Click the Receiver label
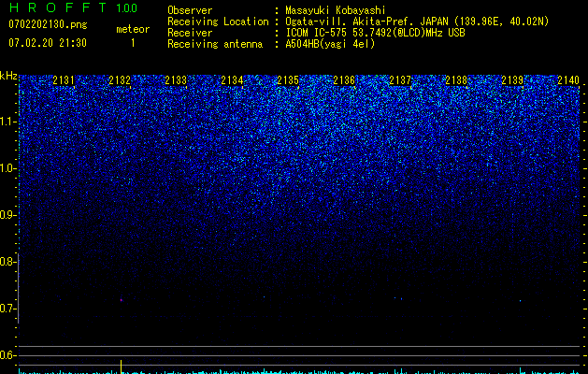Image resolution: width=588 pixels, height=374 pixels. click(x=190, y=33)
